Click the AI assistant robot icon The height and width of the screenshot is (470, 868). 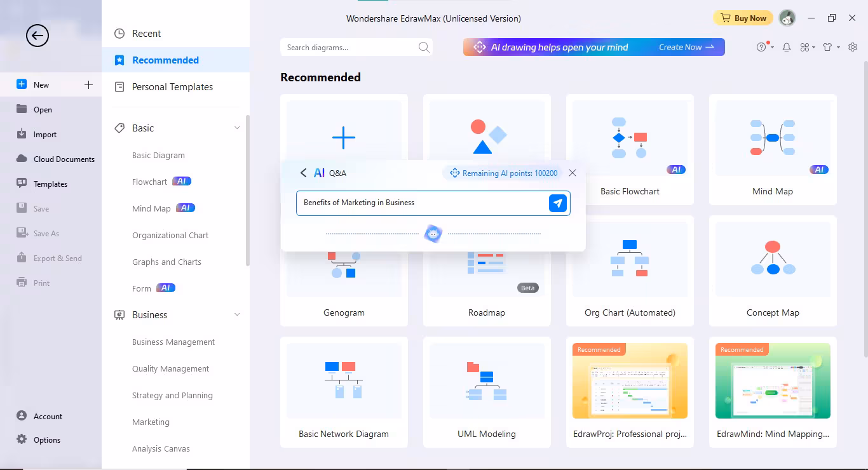click(x=433, y=234)
